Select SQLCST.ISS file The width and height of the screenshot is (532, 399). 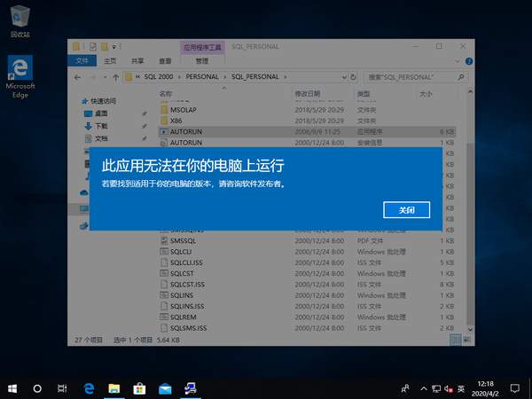pyautogui.click(x=307, y=285)
